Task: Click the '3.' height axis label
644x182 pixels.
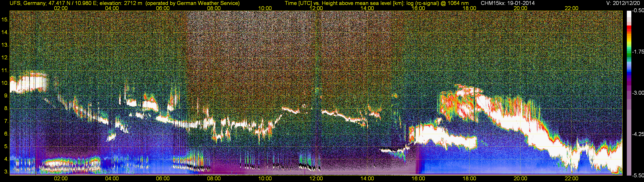Action: click(x=6, y=172)
